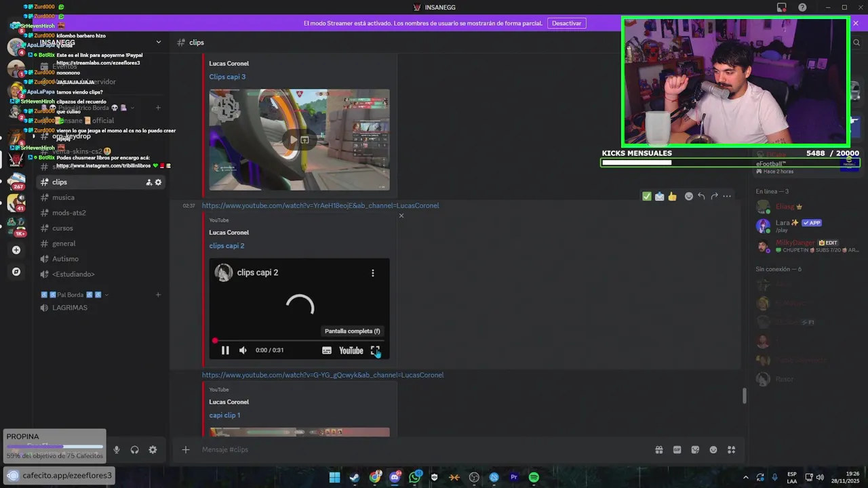Remove the clips capi 2 embed

pyautogui.click(x=401, y=216)
